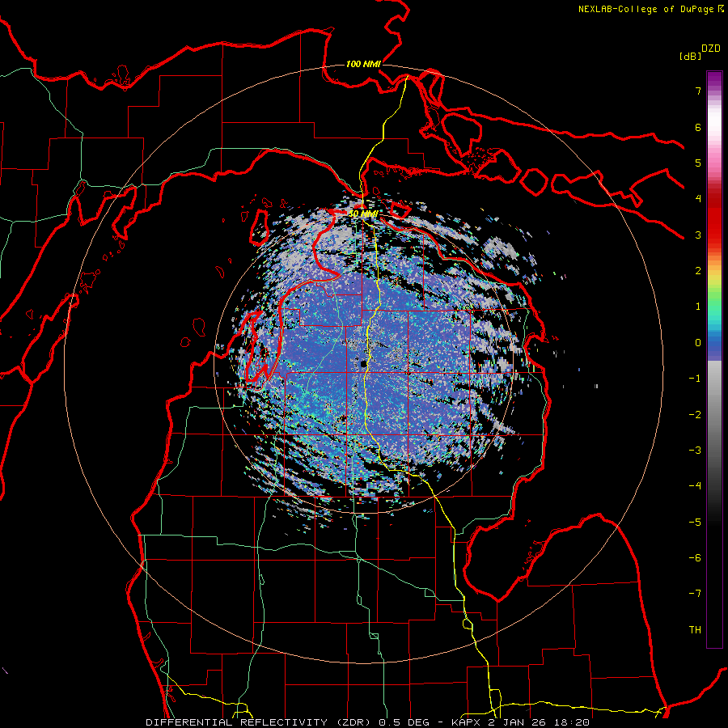Click the -1 tick on the color scale
The height and width of the screenshot is (728, 728).
(695, 379)
